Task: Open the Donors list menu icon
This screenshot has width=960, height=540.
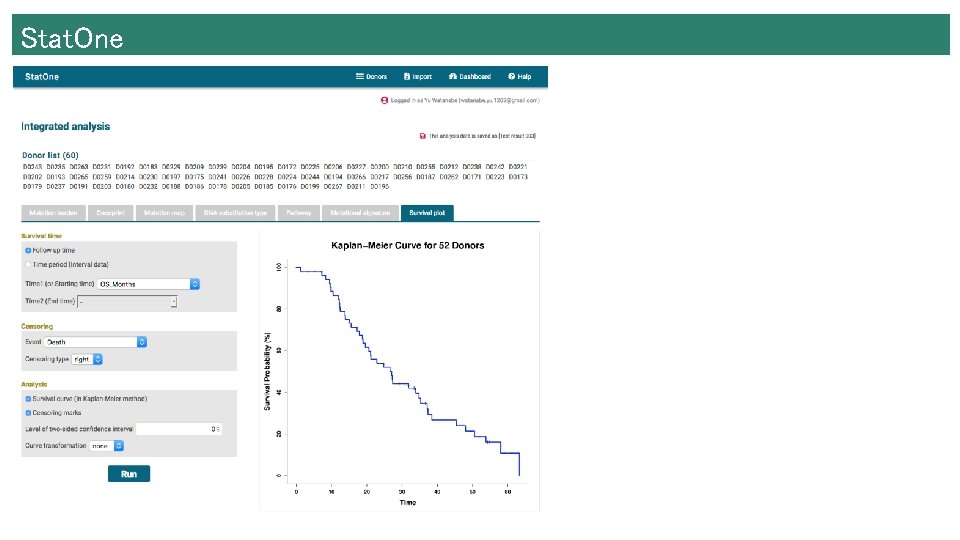Action: click(x=359, y=77)
